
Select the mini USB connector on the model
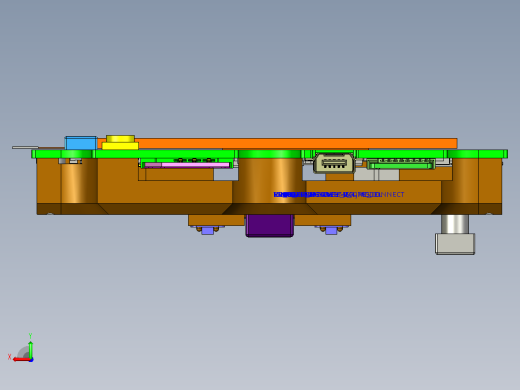coord(334,163)
